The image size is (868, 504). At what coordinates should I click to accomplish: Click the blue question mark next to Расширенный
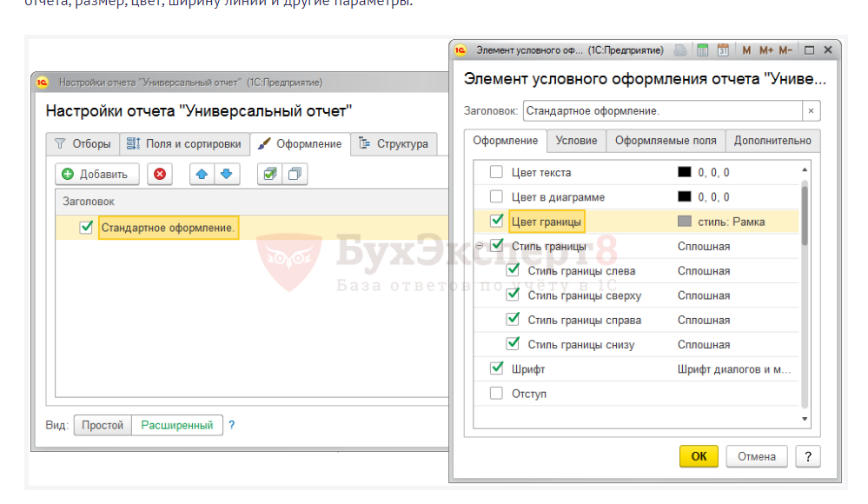(232, 425)
